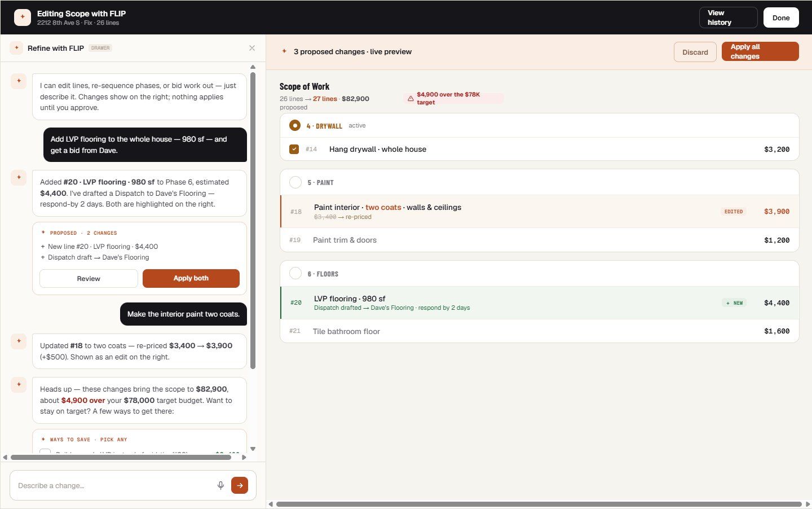Viewport: 812px width, 509px height.
Task: Click the sparkle icon beside 3 proposed changes
Action: [284, 51]
